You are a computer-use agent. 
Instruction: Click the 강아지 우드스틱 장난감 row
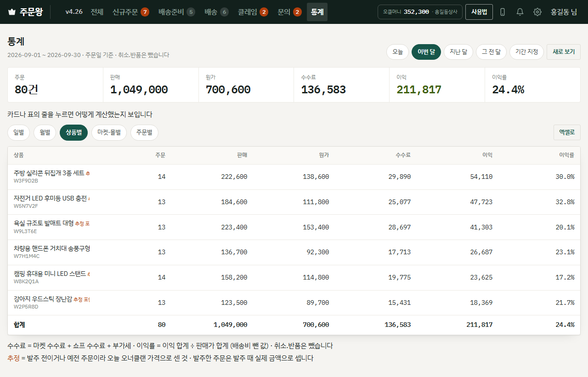tap(294, 303)
